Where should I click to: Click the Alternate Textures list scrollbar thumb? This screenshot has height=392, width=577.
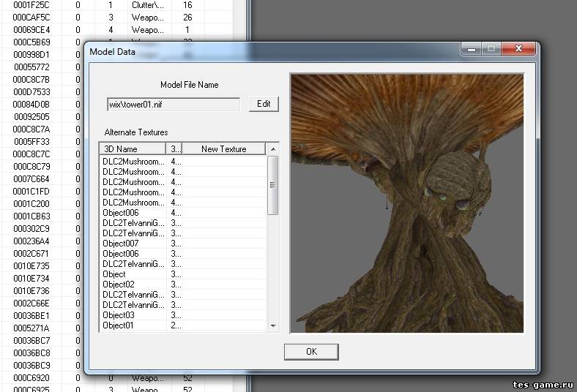click(x=272, y=185)
